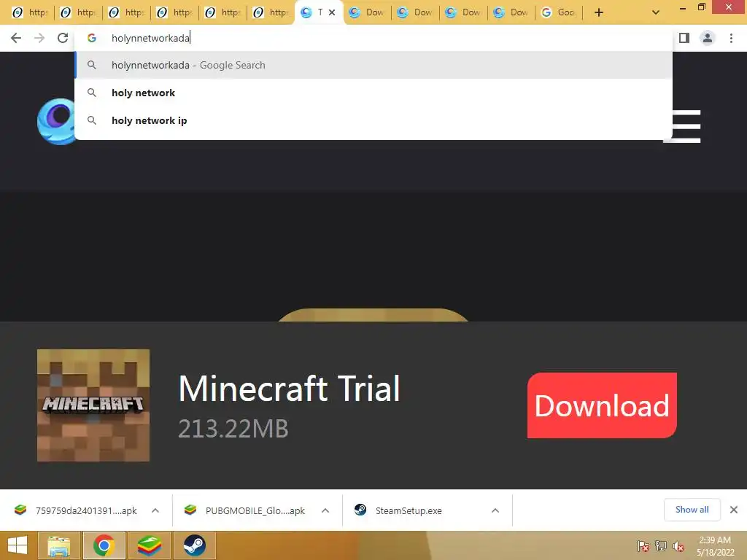Image resolution: width=747 pixels, height=560 pixels.
Task: Expand options for PUBGMOBILE apk download
Action: point(325,510)
